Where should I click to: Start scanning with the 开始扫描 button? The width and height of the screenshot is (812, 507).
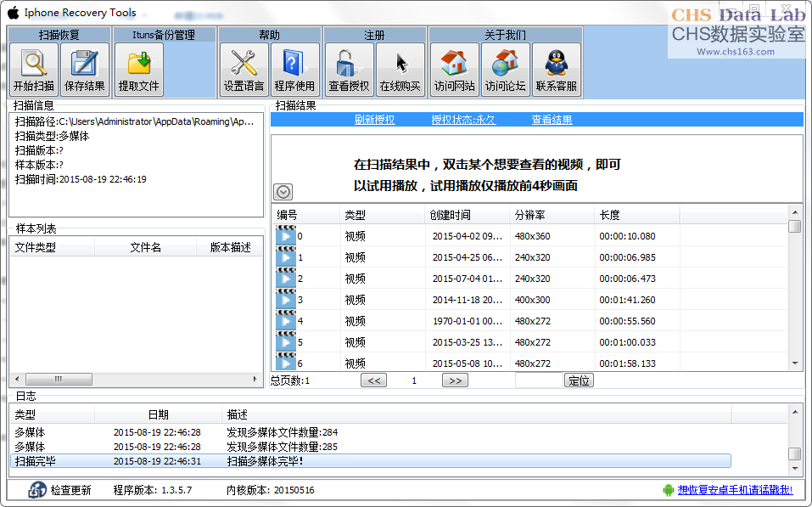(x=34, y=70)
